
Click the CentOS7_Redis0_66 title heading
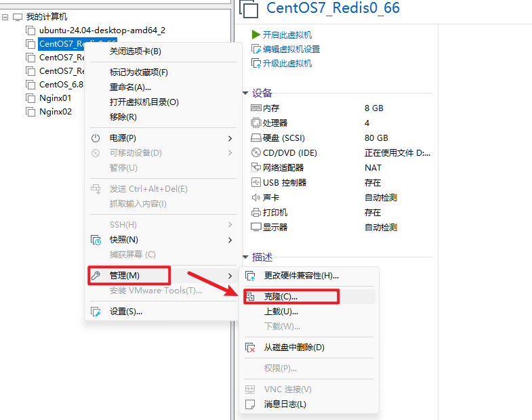pos(333,8)
